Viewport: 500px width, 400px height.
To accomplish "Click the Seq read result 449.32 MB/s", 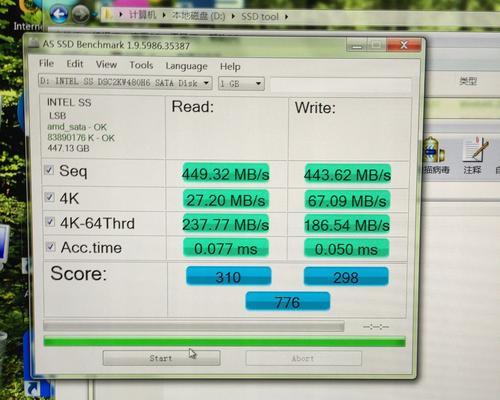I will pos(226,174).
